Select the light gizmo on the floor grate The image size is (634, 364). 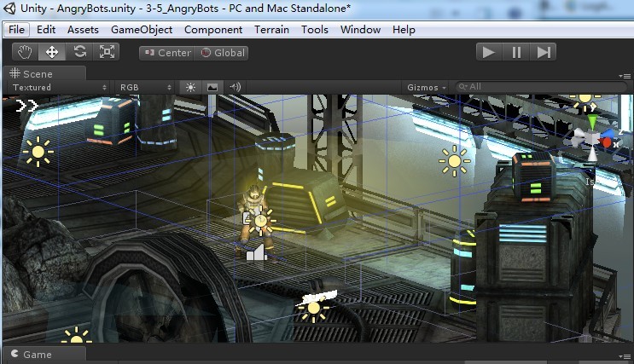(x=314, y=309)
